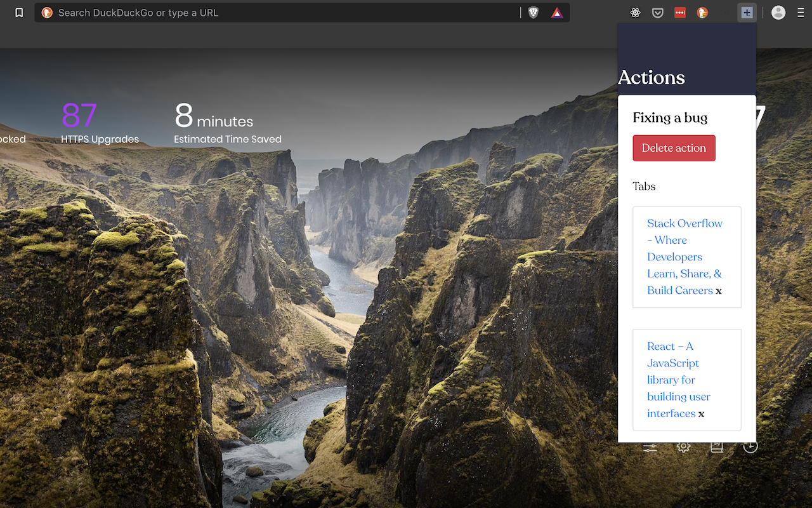Open the React Developer Tools extension icon
Screen dimensions: 812x508
coord(635,13)
